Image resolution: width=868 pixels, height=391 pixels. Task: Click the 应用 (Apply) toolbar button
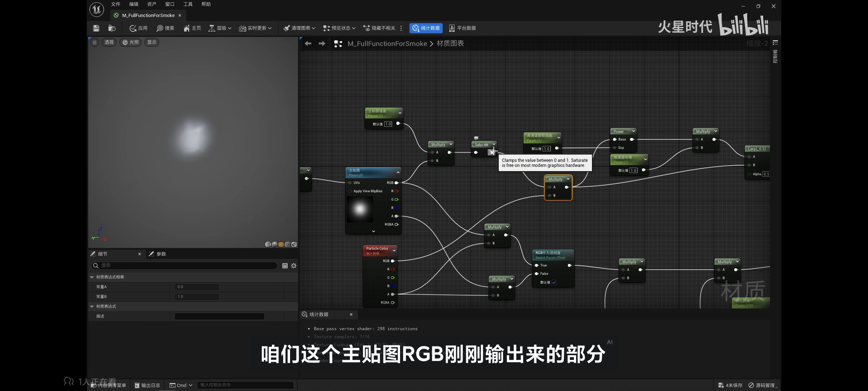[139, 28]
